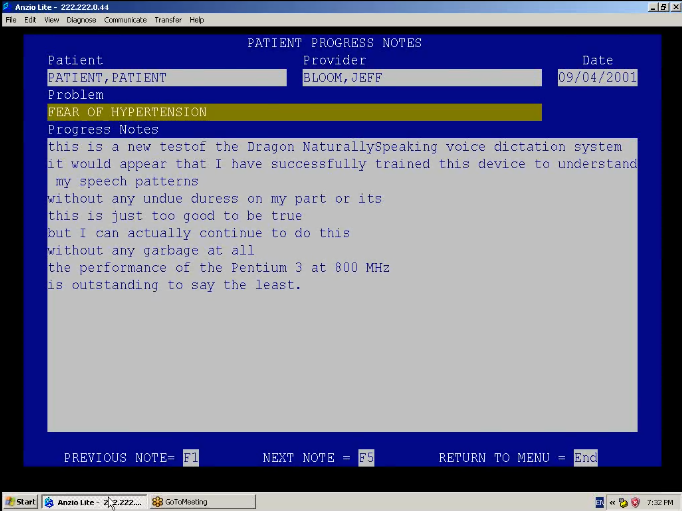Image resolution: width=682 pixels, height=511 pixels.
Task: Open the View menu
Action: (x=51, y=20)
